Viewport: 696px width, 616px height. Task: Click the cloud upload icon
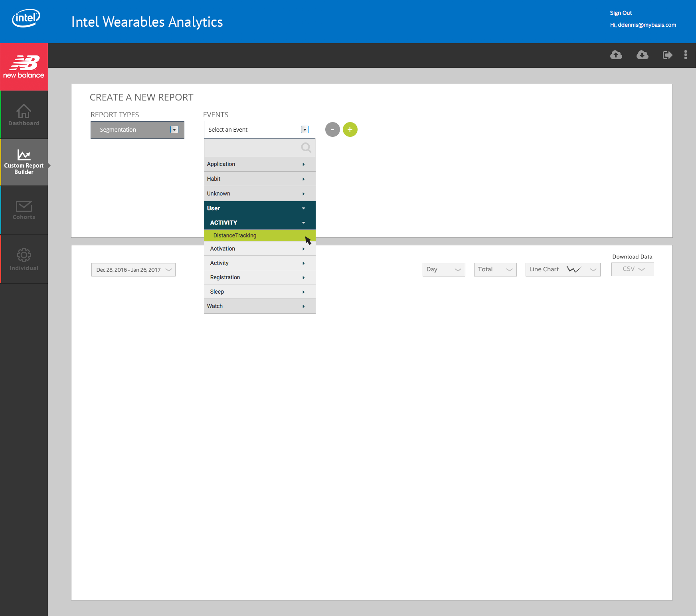(x=616, y=55)
